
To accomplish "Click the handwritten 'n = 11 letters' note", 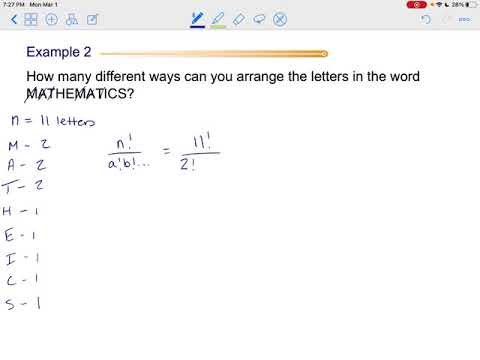I will coord(53,121).
